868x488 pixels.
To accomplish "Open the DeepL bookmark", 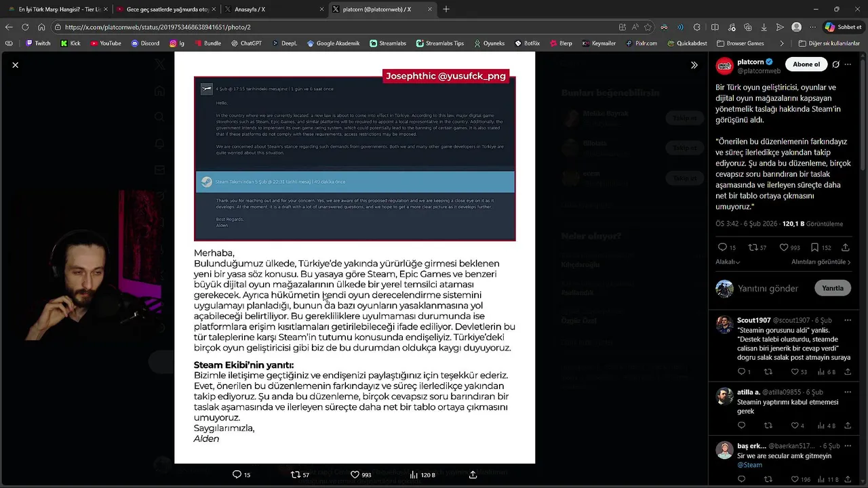I will 285,43.
